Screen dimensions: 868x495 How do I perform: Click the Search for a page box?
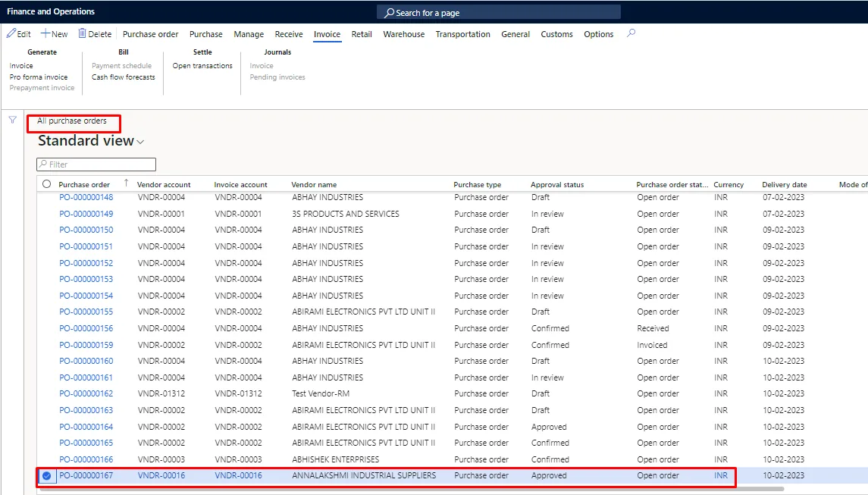(x=499, y=12)
